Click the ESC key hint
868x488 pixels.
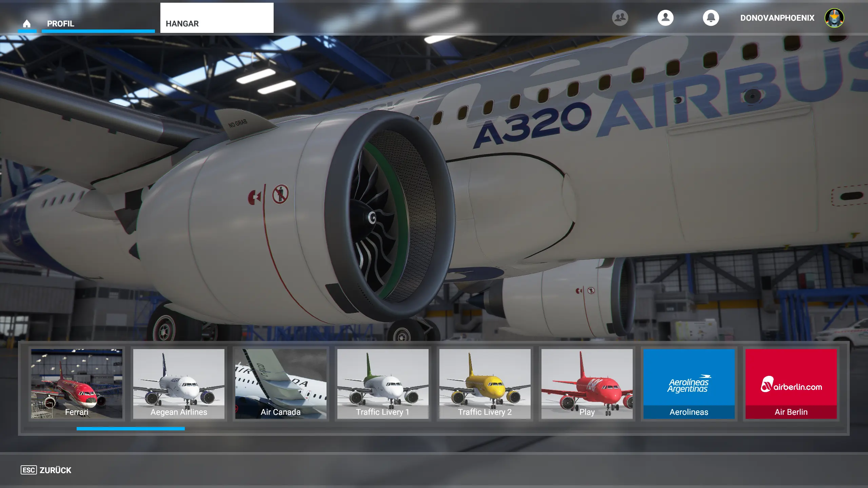coord(28,470)
